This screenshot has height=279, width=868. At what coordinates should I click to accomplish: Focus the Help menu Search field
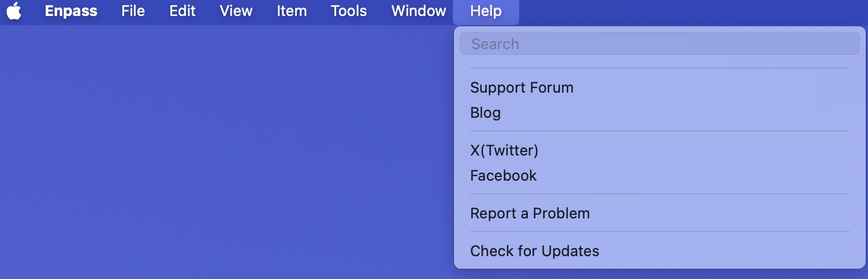659,43
